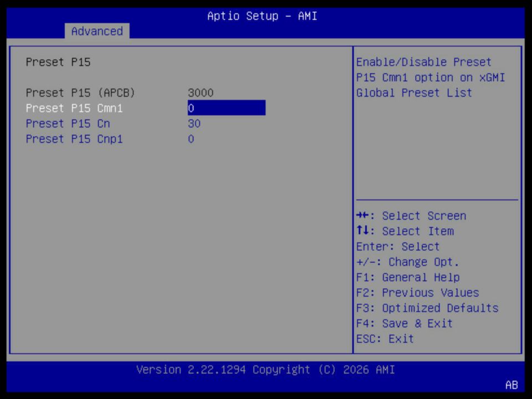
Task: Click the APCB value 3000
Action: tap(201, 93)
